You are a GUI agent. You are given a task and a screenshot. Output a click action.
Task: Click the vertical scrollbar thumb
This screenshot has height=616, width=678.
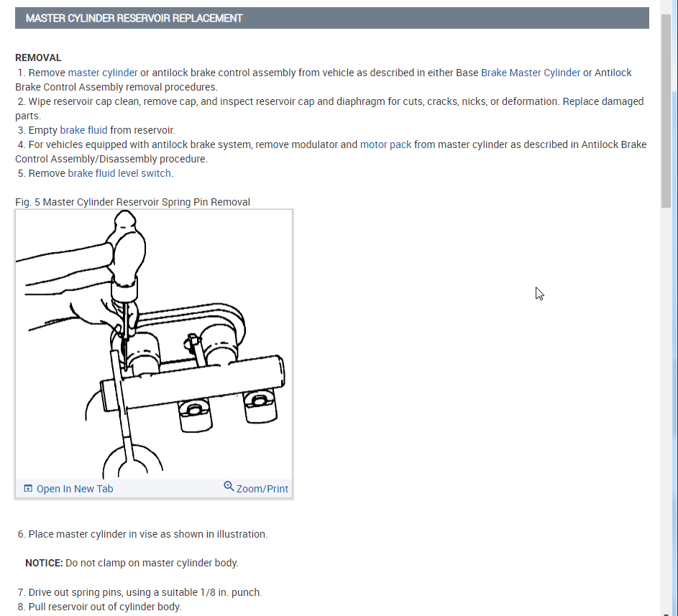click(x=666, y=111)
